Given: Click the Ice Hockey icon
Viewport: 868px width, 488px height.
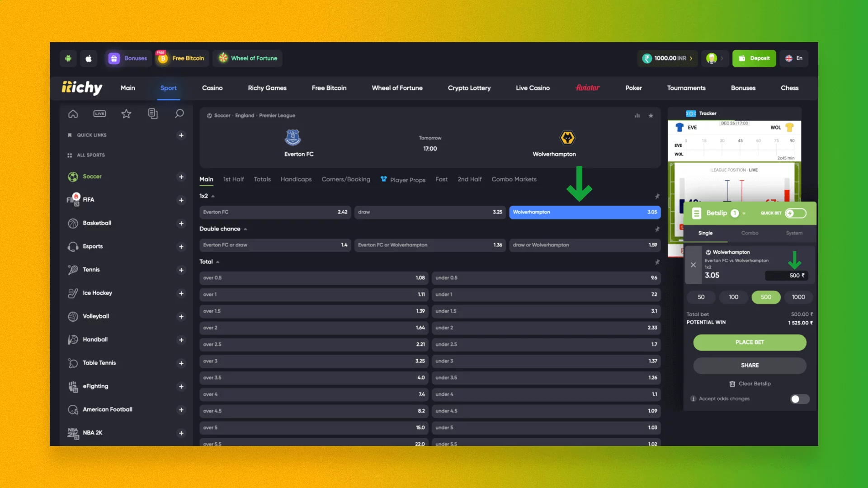Looking at the screenshot, I should click(73, 293).
